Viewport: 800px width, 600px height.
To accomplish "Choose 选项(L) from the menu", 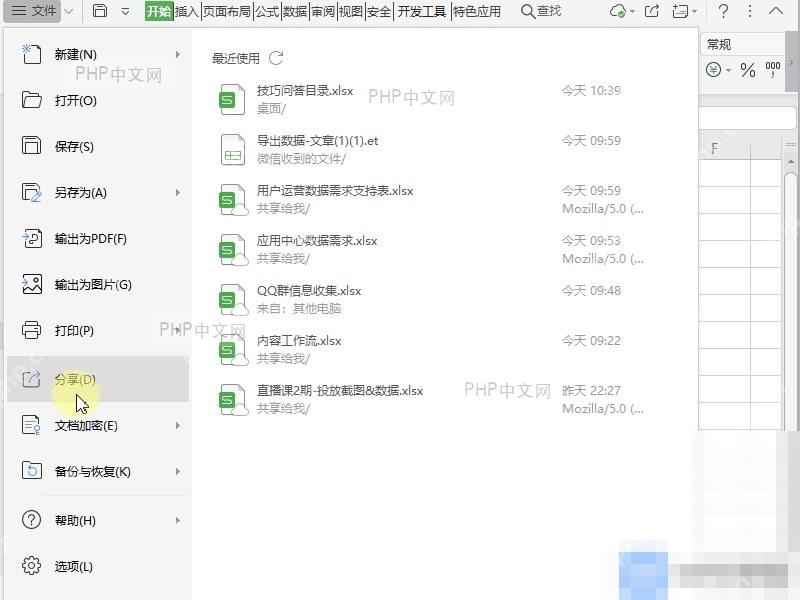I will click(x=97, y=566).
